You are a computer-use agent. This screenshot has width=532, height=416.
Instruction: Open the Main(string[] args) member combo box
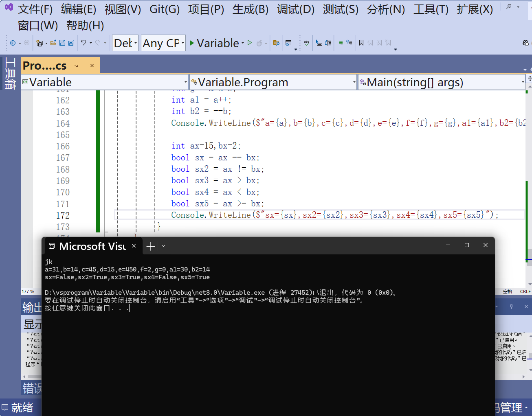pyautogui.click(x=442, y=82)
